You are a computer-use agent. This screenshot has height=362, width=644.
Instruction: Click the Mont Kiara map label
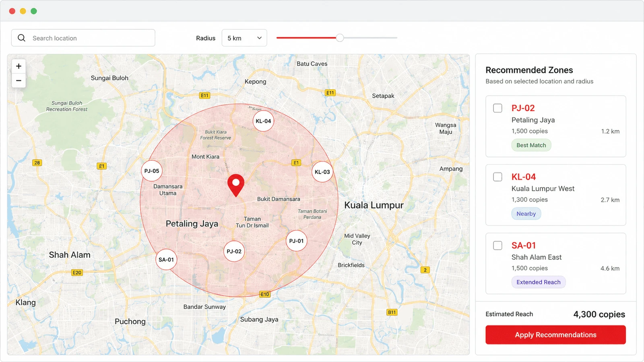point(205,156)
